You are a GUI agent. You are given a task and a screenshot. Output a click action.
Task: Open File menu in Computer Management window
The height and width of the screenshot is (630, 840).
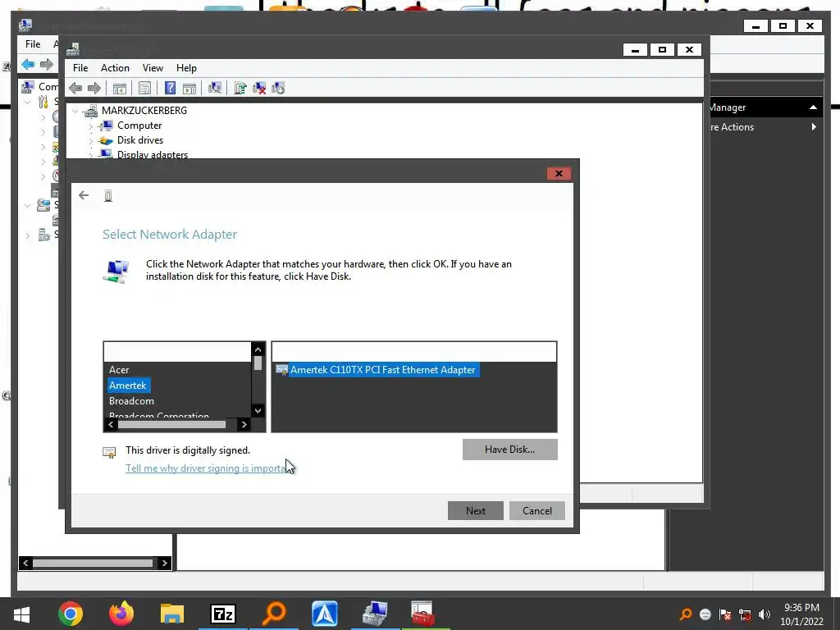point(33,44)
